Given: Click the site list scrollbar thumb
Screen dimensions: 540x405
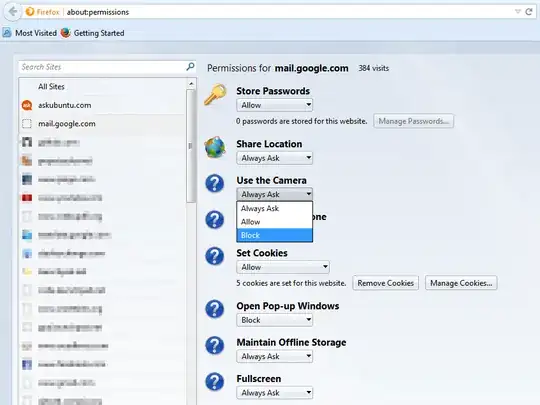Looking at the screenshot, I should pos(191,146).
